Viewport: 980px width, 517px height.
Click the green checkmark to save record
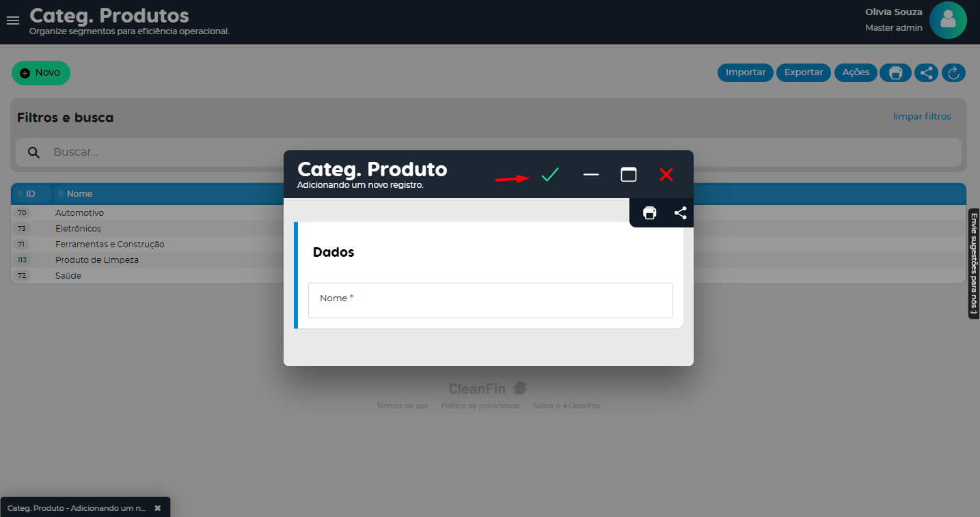pyautogui.click(x=550, y=175)
